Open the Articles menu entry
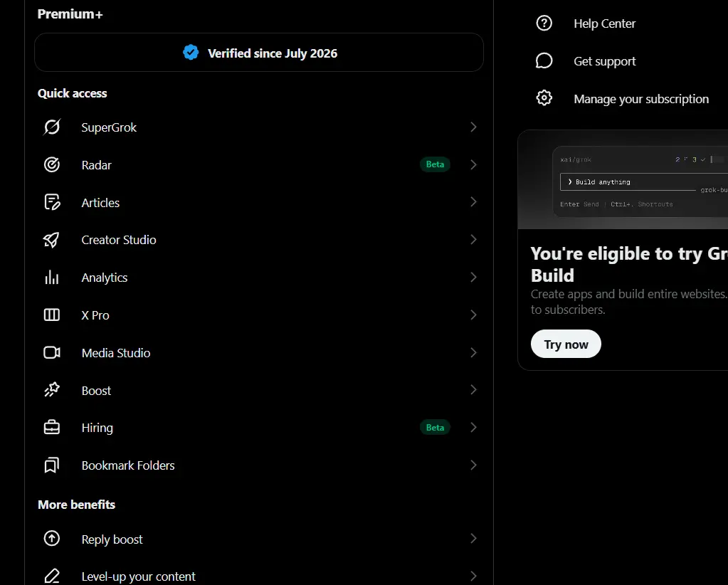Viewport: 728px width, 585px height. [x=259, y=202]
